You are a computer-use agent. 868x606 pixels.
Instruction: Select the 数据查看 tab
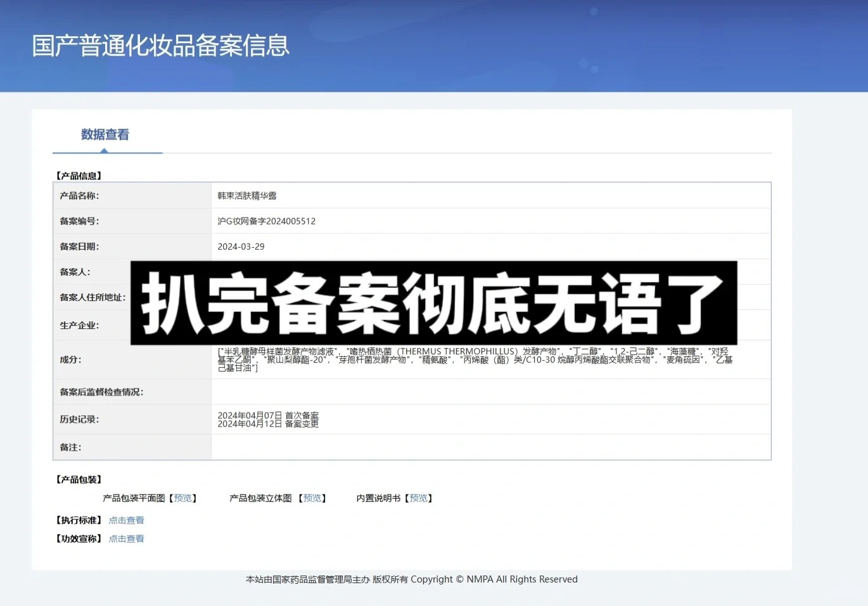click(x=105, y=134)
